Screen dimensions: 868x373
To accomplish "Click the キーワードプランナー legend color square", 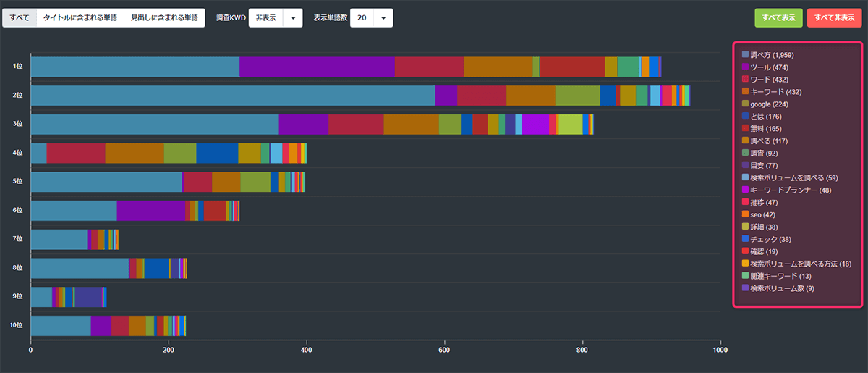I will (745, 190).
